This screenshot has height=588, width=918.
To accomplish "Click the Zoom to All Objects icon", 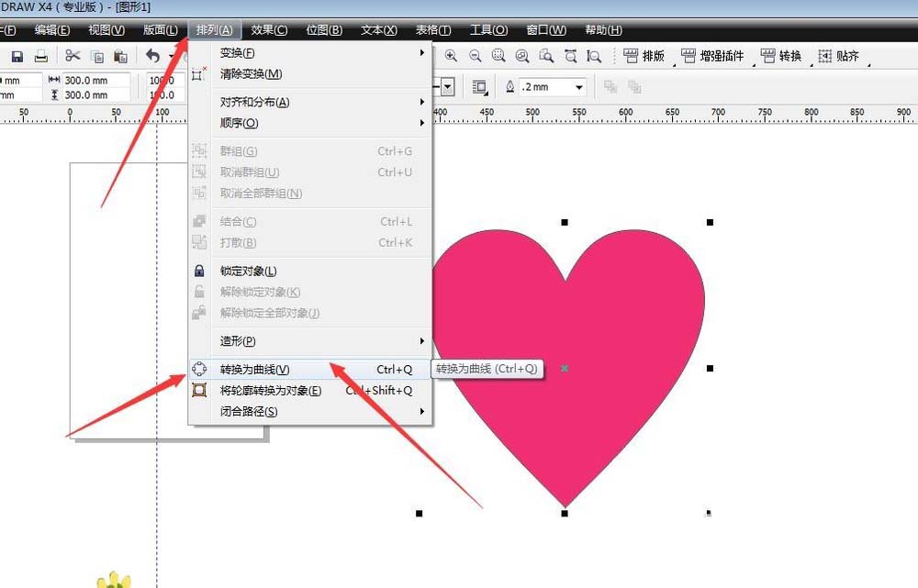I will tap(522, 56).
